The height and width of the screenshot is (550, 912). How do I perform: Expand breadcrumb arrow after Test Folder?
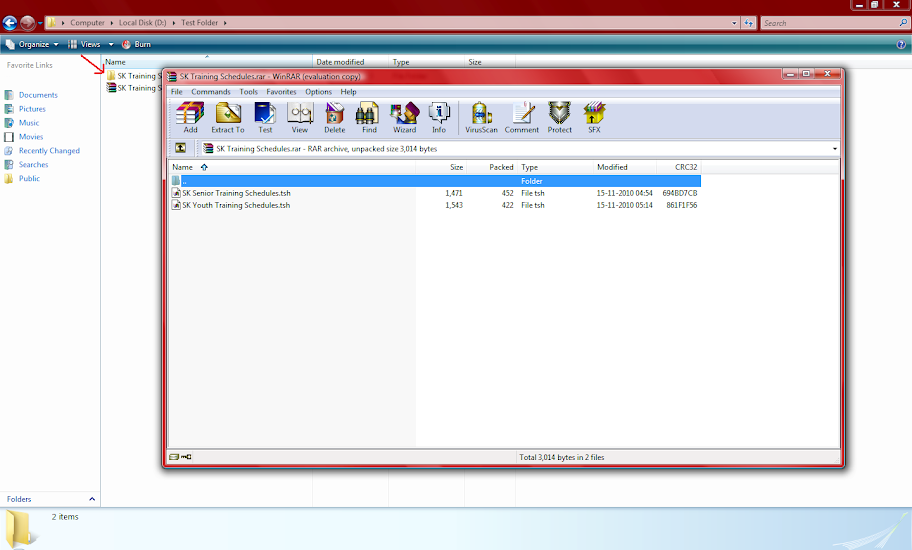225,23
